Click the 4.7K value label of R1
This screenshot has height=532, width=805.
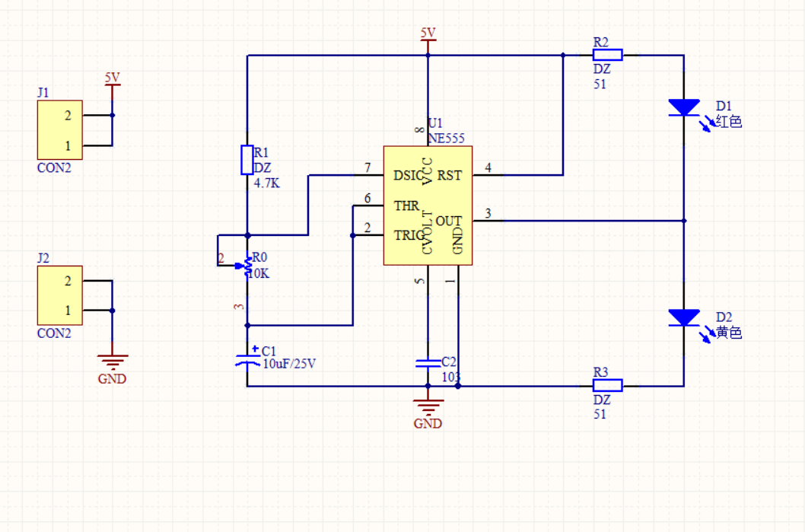pos(266,183)
